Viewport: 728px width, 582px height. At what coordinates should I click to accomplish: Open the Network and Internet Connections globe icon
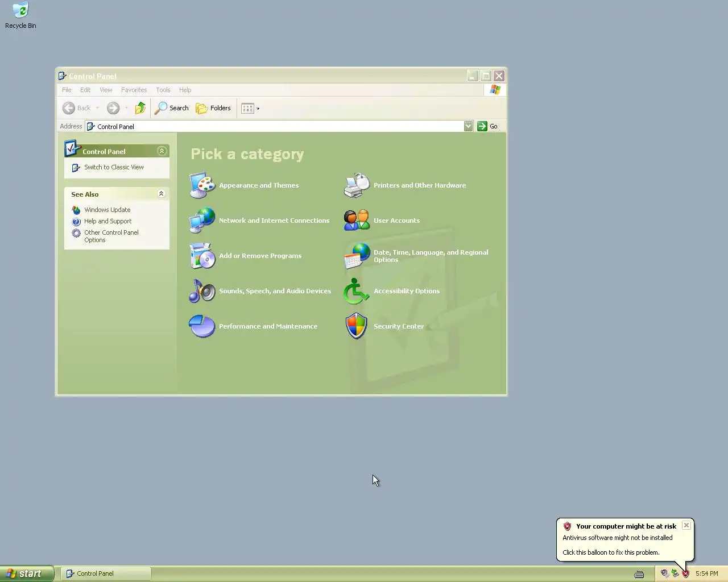click(x=202, y=221)
